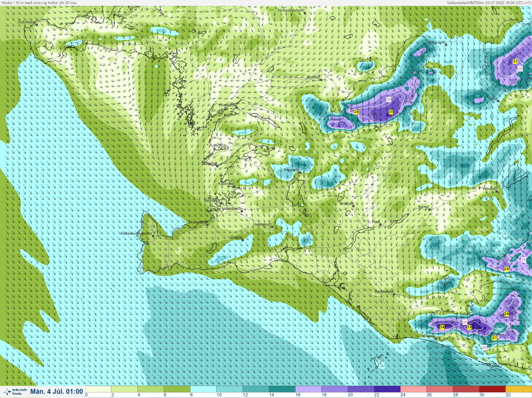Select the yellow gust marker 34
This screenshot has height=398, width=532.
click(442, 327)
